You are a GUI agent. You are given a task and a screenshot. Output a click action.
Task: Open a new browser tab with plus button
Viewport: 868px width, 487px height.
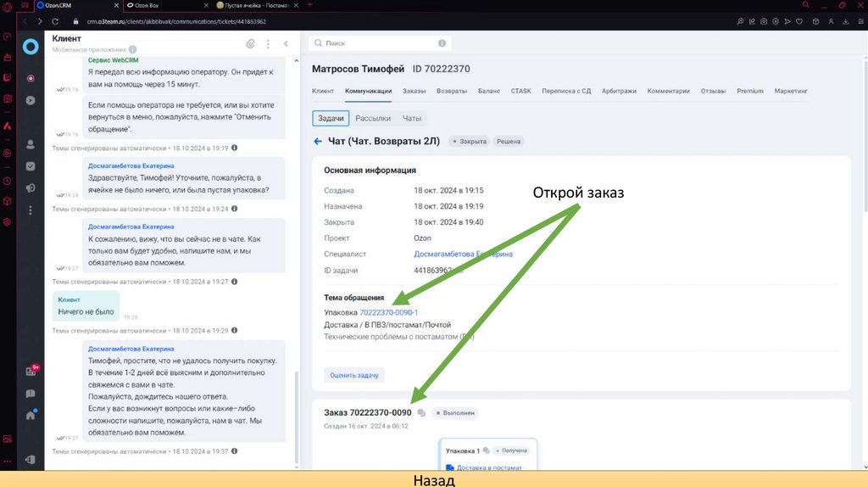pos(309,5)
